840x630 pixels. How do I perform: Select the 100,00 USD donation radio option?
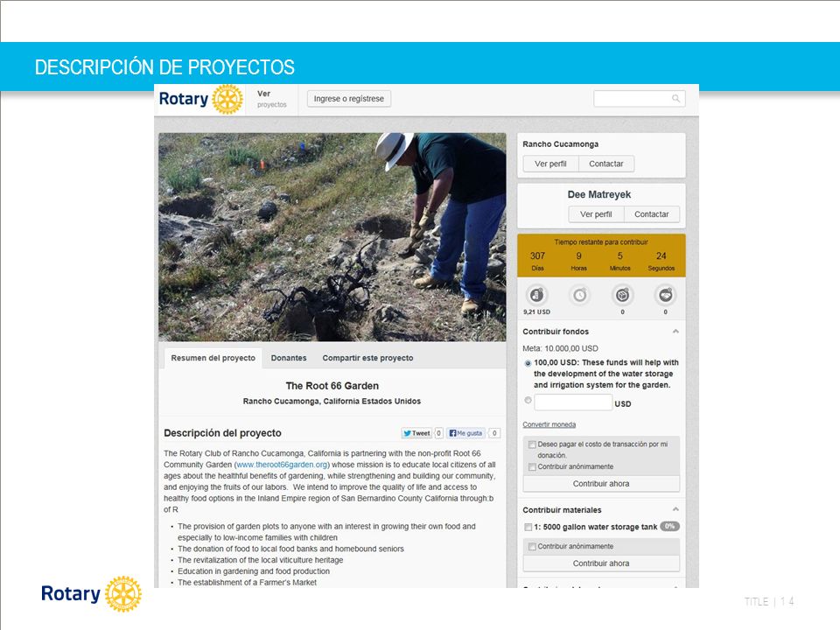pos(528,363)
